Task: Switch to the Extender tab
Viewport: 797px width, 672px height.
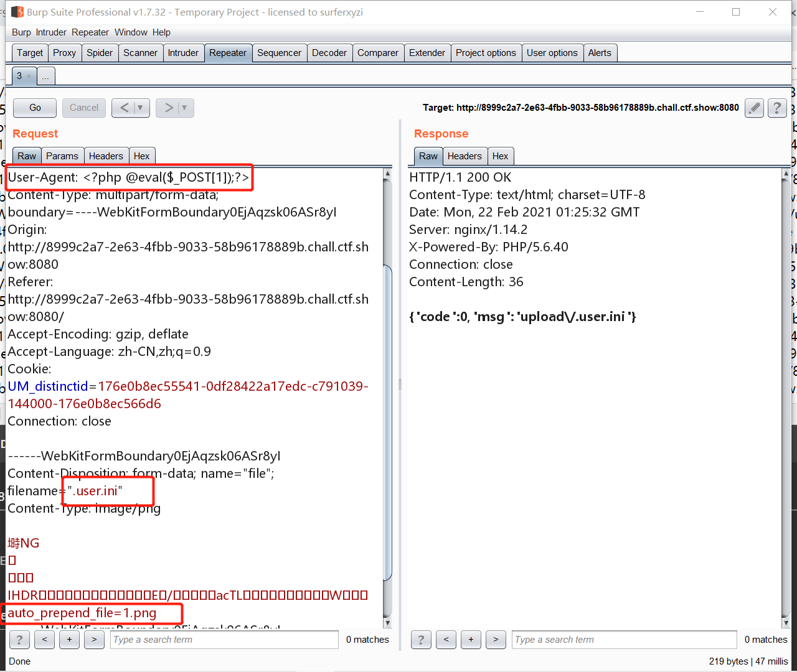Action: pyautogui.click(x=427, y=53)
